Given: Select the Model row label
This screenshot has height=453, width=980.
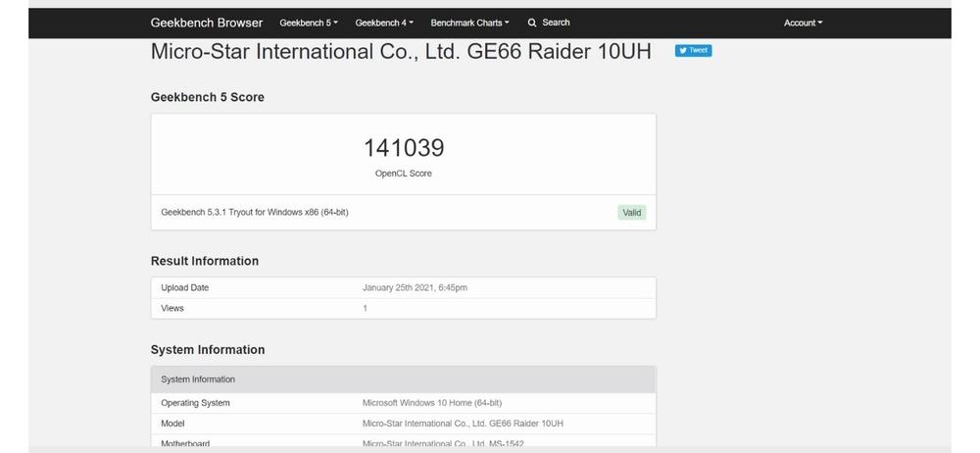Looking at the screenshot, I should [x=172, y=424].
